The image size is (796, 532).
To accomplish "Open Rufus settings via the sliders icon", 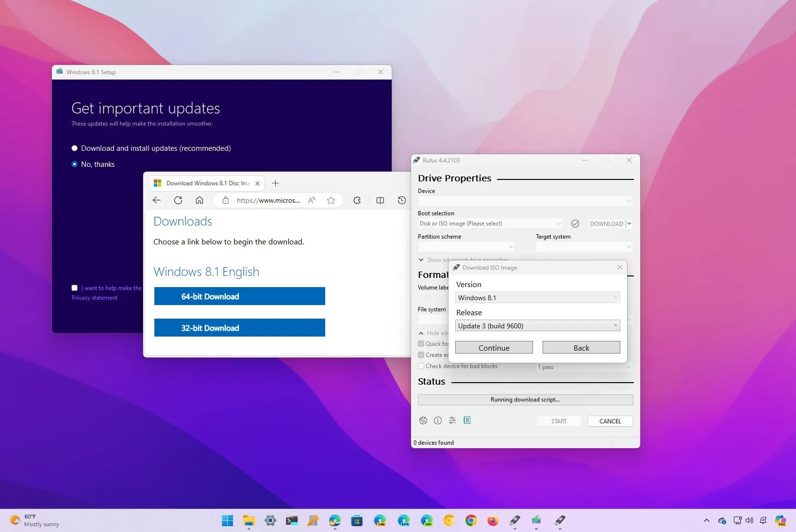I will [452, 420].
